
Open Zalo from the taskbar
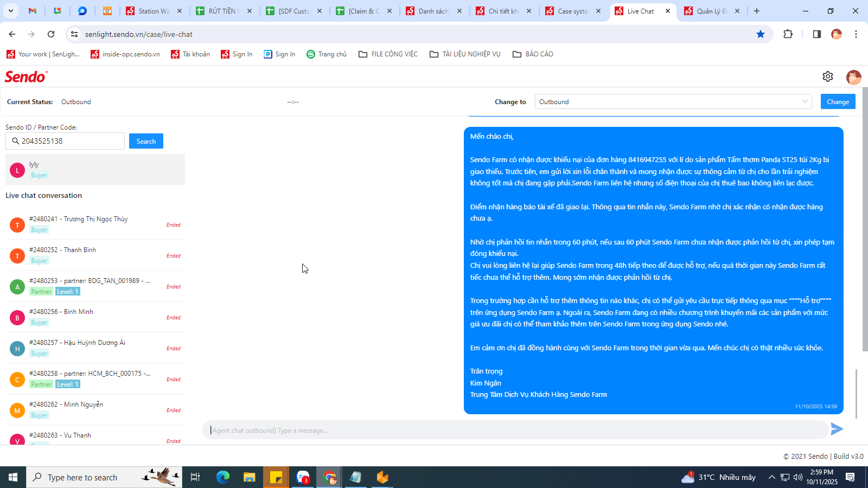pos(303,477)
